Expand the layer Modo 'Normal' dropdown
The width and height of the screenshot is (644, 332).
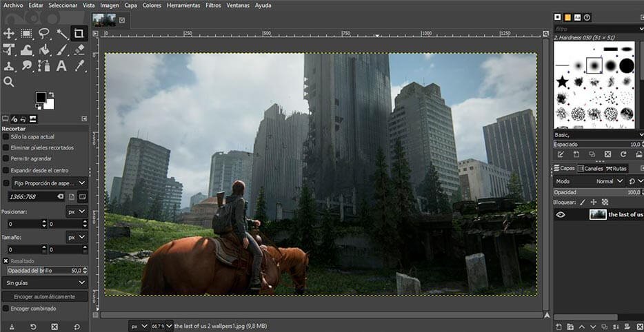(x=607, y=181)
